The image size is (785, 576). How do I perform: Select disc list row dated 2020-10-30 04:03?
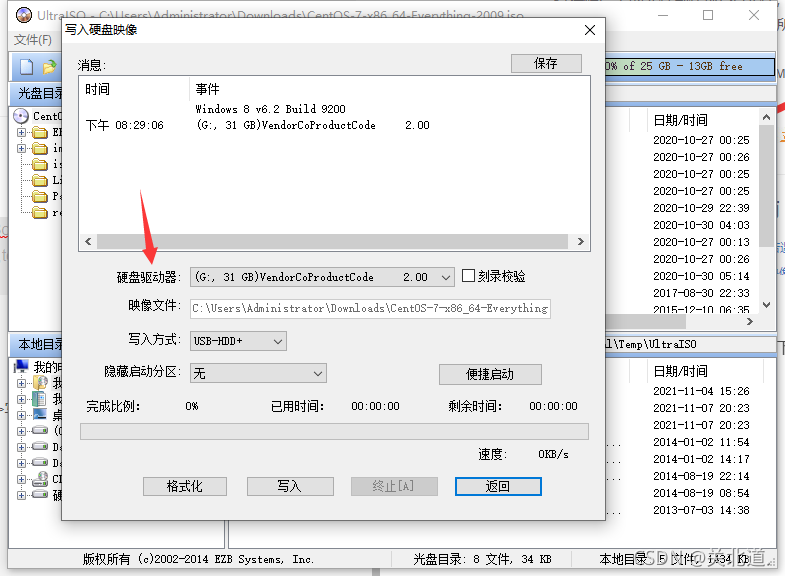point(701,225)
